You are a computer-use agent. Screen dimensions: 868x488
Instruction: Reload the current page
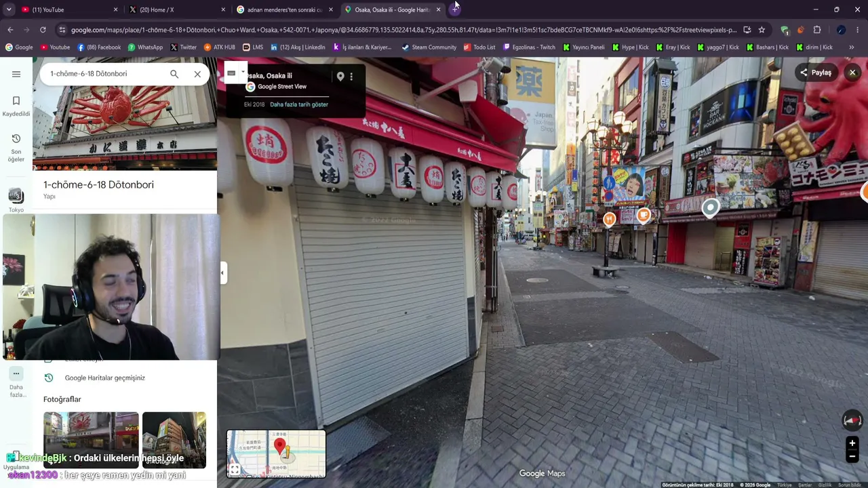coord(43,30)
